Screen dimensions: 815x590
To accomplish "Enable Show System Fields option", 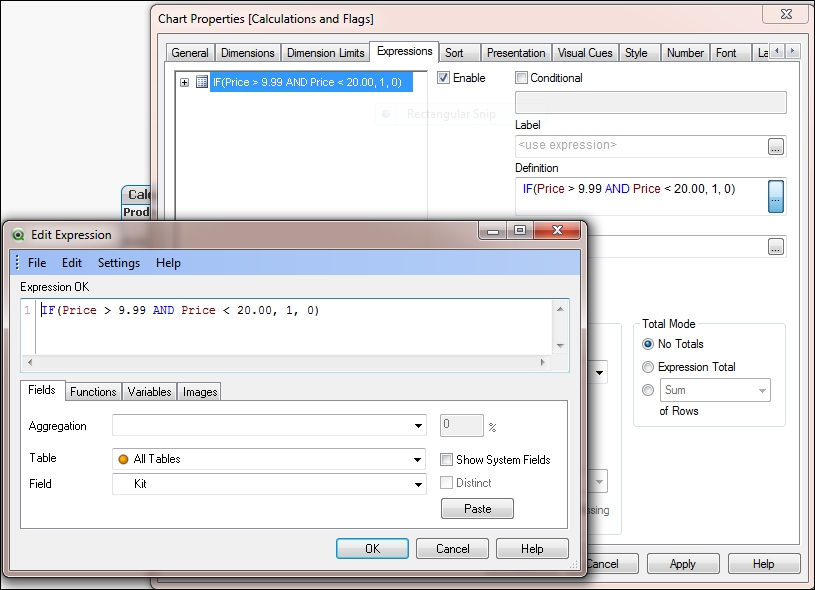I will click(447, 460).
